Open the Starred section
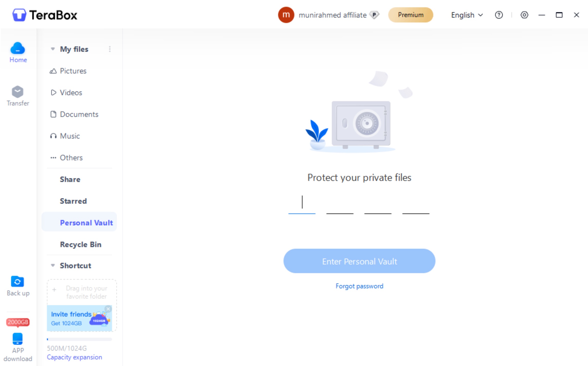This screenshot has height=366, width=588. pyautogui.click(x=73, y=201)
